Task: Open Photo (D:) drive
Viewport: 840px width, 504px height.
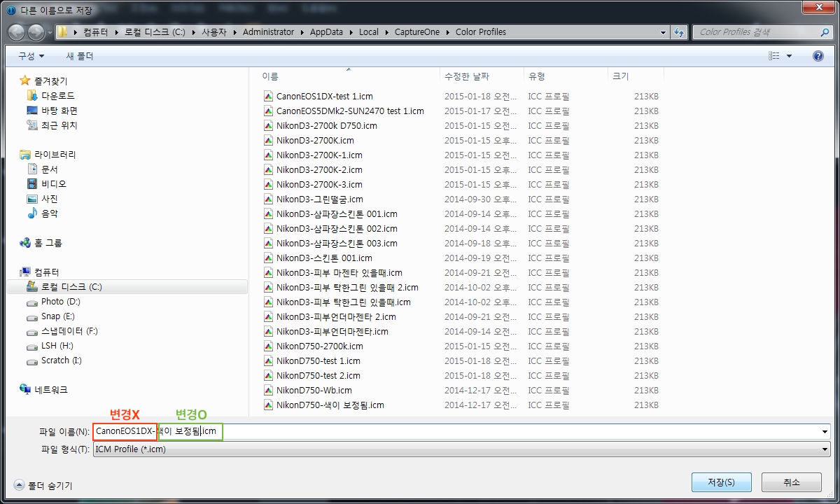Action: pos(60,302)
